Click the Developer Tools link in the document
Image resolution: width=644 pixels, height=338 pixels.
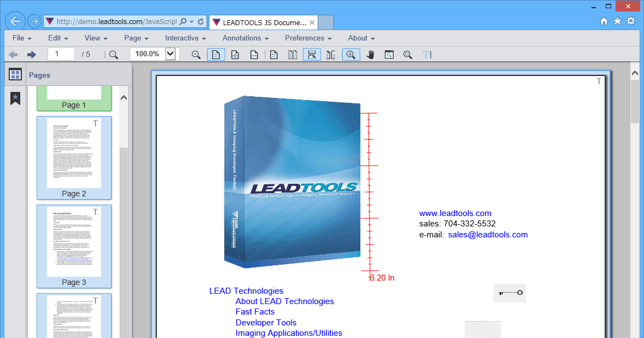266,323
